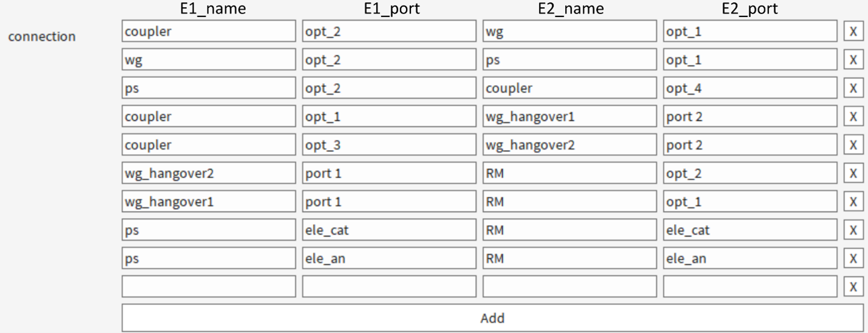
Task: Remove the ele_cat connection row
Action: [x=853, y=230]
